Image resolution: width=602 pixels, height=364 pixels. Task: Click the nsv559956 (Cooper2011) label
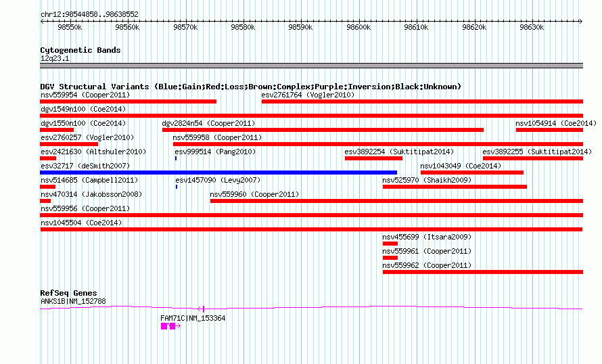pos(85,208)
